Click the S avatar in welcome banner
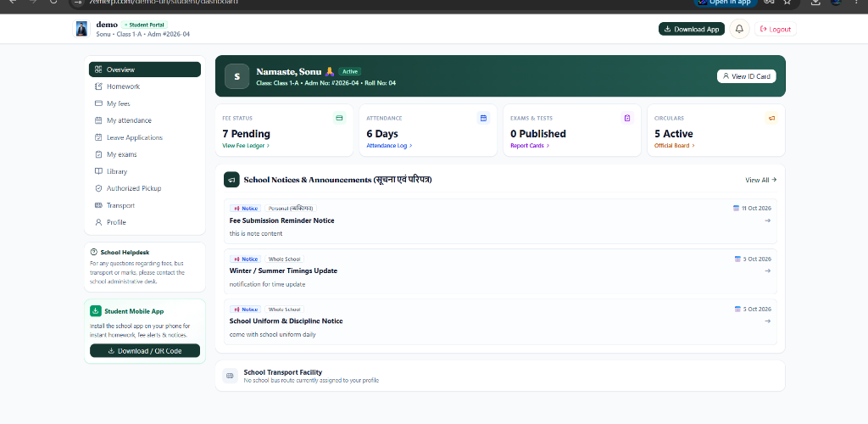The width and height of the screenshot is (868, 424). (237, 76)
